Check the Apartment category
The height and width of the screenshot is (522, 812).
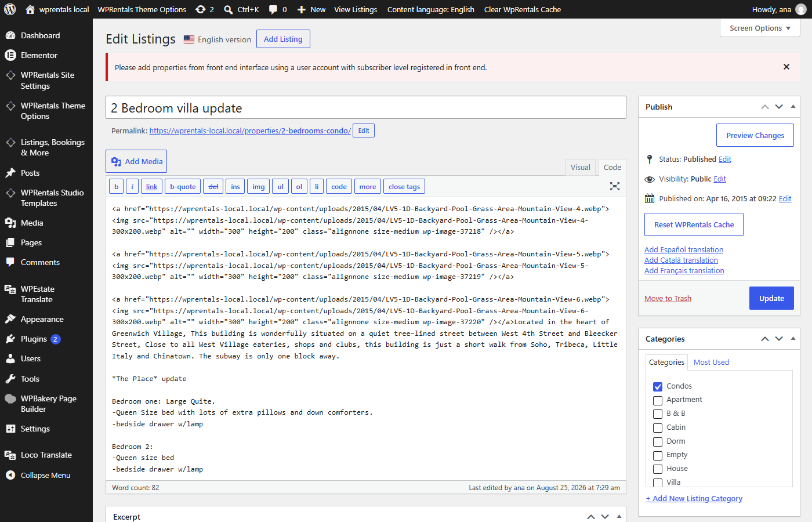tap(658, 401)
